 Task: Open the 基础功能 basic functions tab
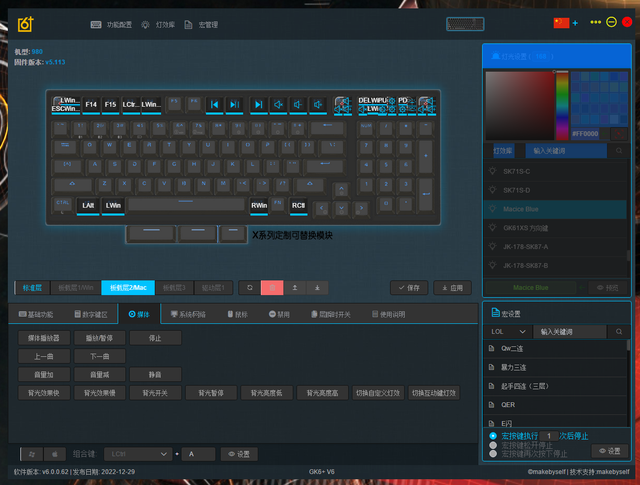36,314
